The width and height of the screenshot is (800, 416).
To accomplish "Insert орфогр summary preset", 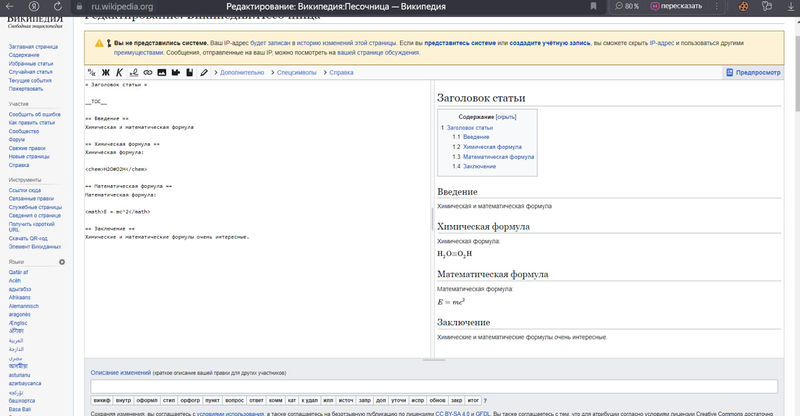I will point(190,401).
